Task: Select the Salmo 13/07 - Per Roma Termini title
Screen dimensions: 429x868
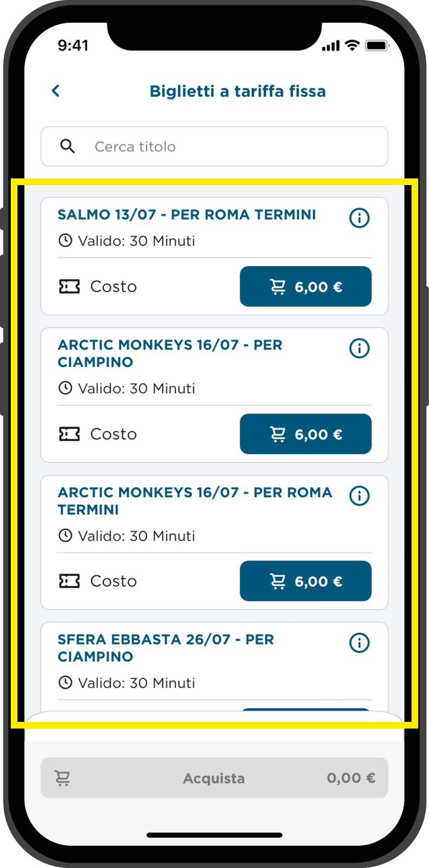Action: pyautogui.click(x=187, y=215)
